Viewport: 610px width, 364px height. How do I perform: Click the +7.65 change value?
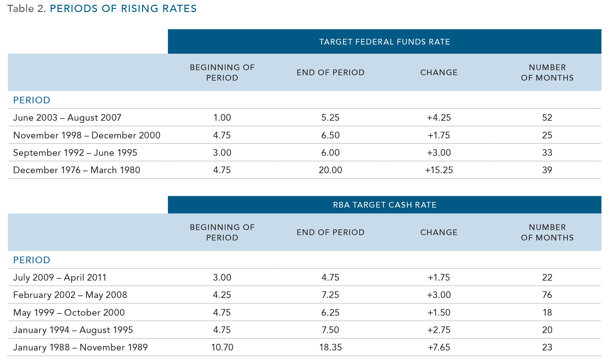(x=439, y=347)
